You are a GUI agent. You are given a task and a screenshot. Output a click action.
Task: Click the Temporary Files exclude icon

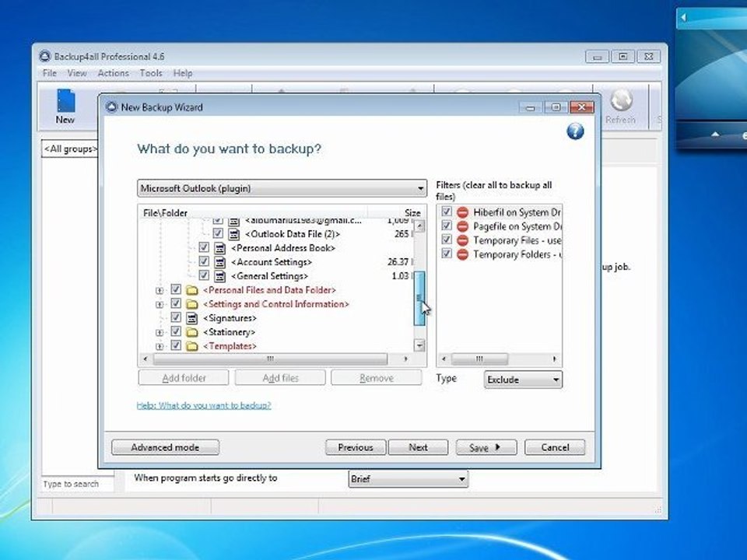point(462,240)
